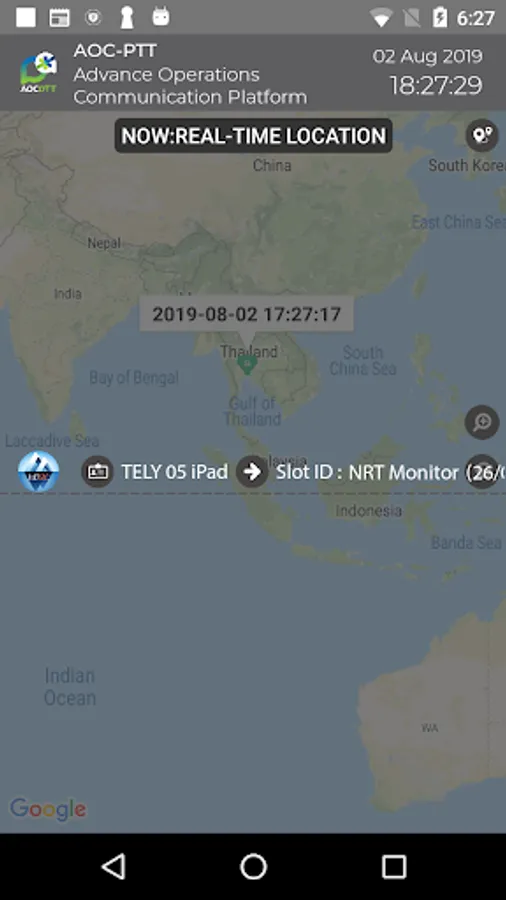
Task: Open the ID card contact icon
Action: (x=97, y=472)
